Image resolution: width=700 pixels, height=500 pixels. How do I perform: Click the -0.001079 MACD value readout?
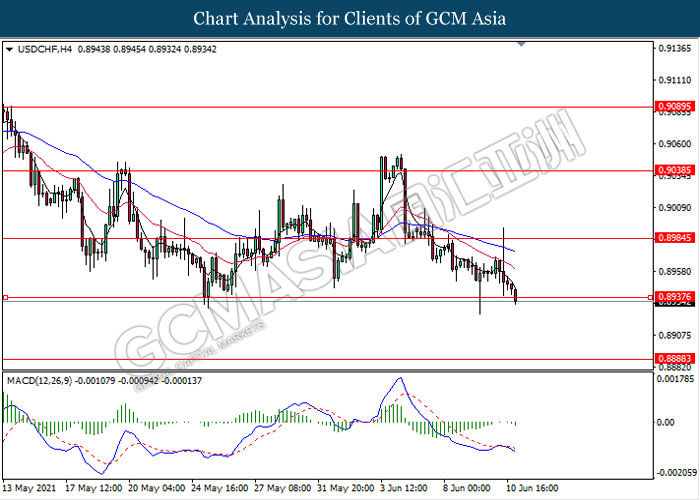click(95, 381)
